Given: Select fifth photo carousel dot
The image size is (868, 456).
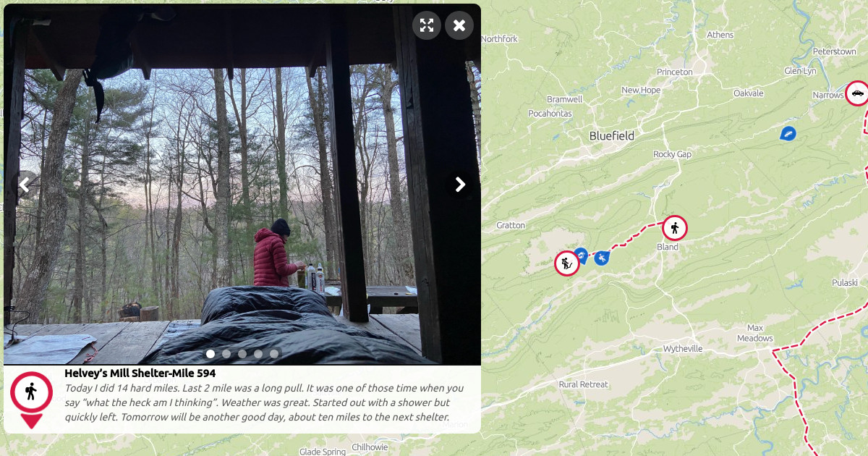Looking at the screenshot, I should (274, 354).
